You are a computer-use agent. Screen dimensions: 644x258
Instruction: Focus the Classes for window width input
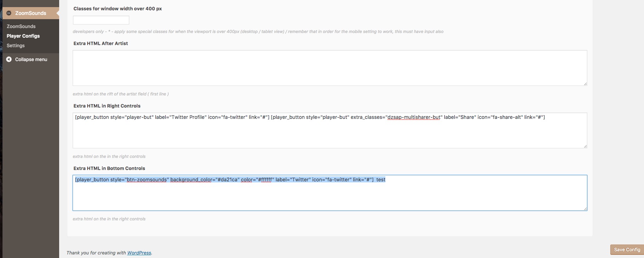click(x=101, y=20)
